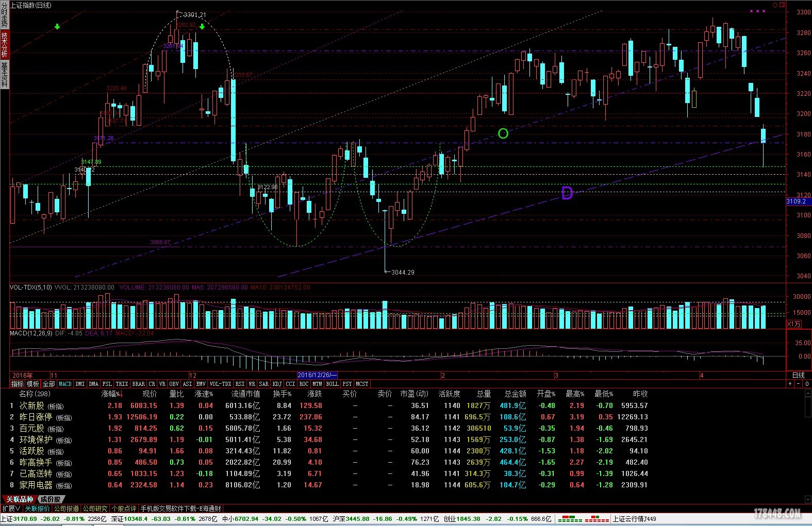Click the purple D annotation on chart
This screenshot has width=812, height=526.
(567, 193)
